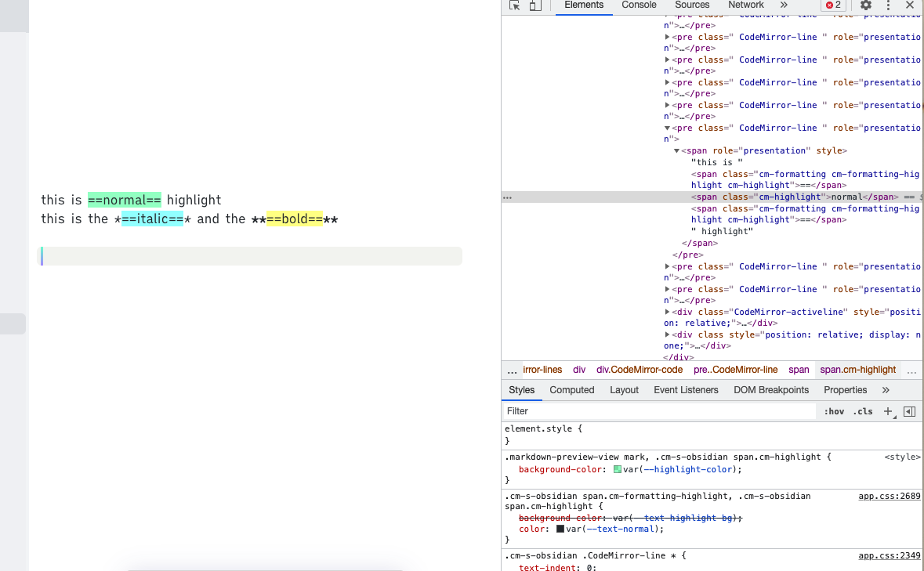
Task: Switch to the Computed tab
Action: click(571, 389)
